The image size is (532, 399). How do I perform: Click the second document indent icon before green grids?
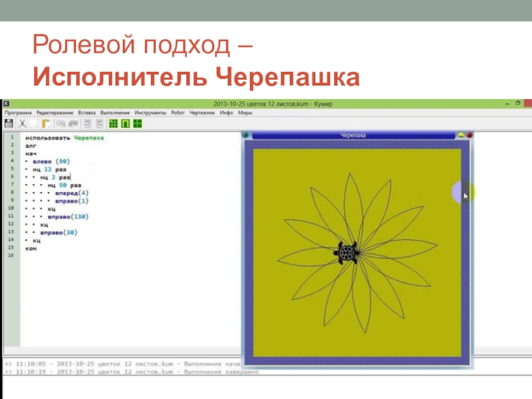point(100,124)
